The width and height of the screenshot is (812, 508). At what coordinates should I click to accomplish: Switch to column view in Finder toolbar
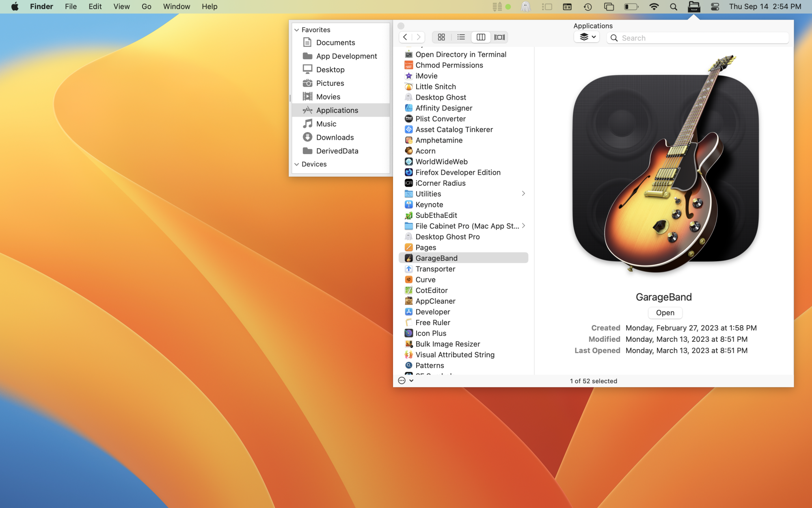click(x=481, y=37)
